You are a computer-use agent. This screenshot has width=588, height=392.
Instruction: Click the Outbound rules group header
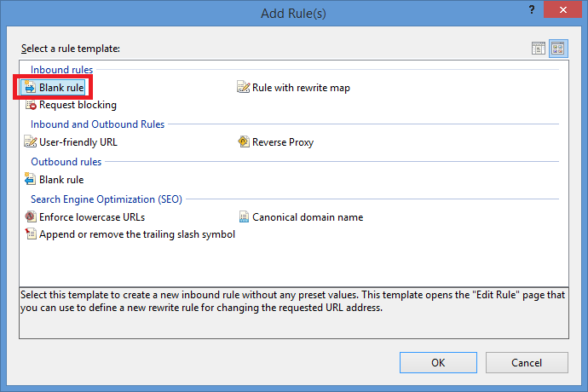(66, 161)
